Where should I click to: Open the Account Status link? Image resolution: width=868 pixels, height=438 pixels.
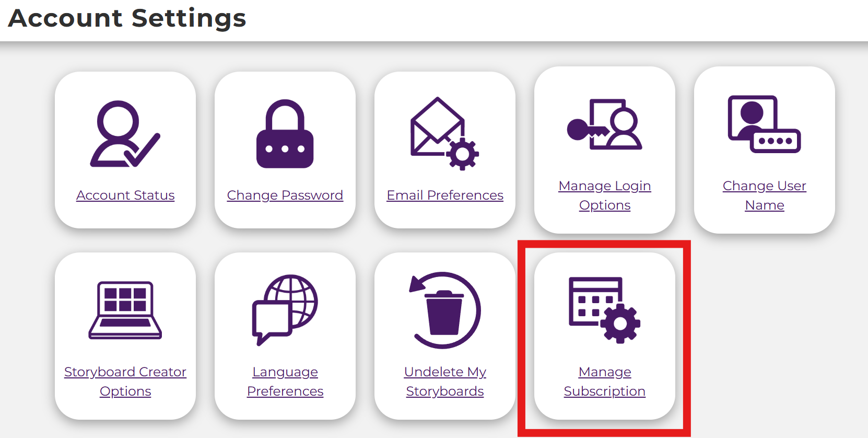[x=125, y=195]
